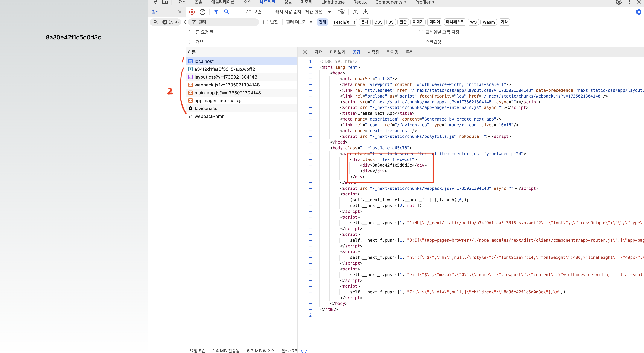This screenshot has width=644, height=353.
Task: Select the favicon.ico request
Action: click(206, 108)
